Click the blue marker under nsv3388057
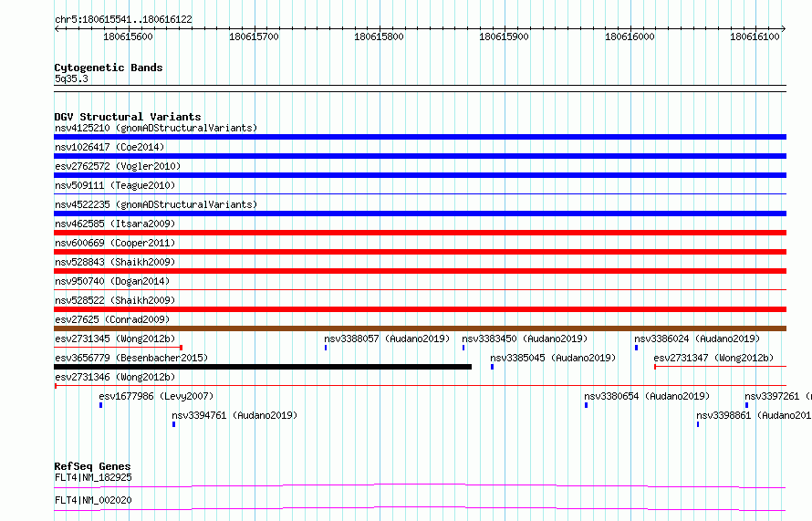Image resolution: width=812 pixels, height=521 pixels. 326,348
